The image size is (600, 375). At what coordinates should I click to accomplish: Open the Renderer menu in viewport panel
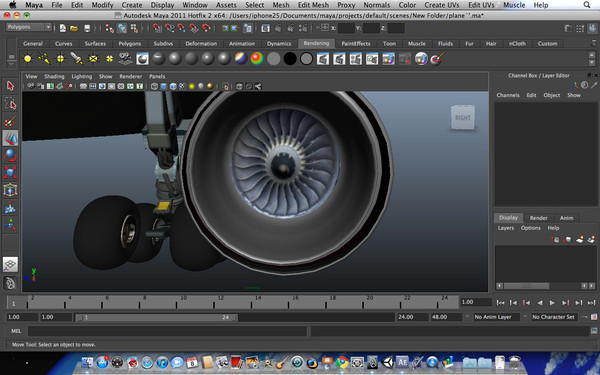click(x=130, y=77)
